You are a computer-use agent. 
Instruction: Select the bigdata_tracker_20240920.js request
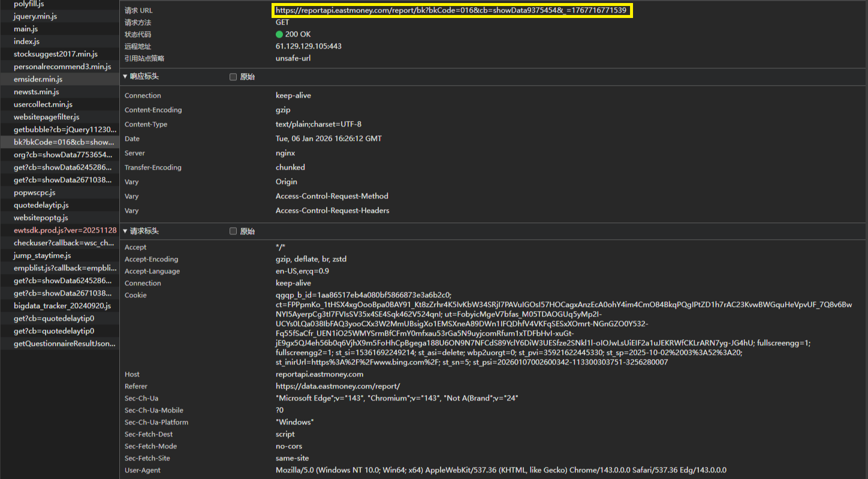(62, 306)
